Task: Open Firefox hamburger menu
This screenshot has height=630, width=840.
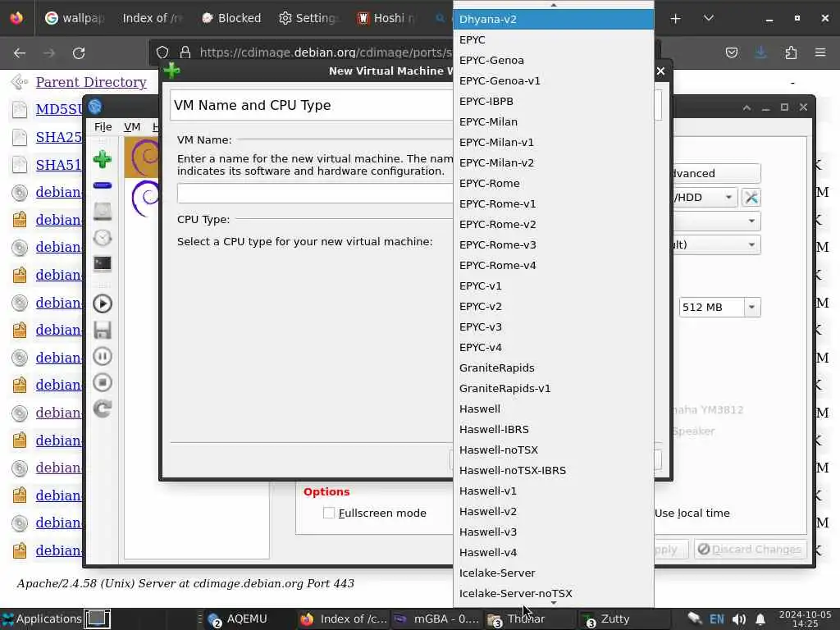Action: point(820,52)
